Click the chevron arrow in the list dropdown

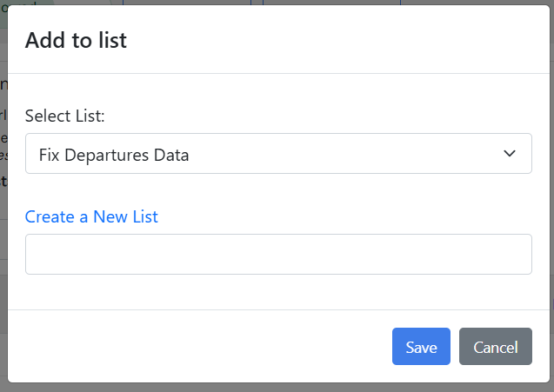510,154
